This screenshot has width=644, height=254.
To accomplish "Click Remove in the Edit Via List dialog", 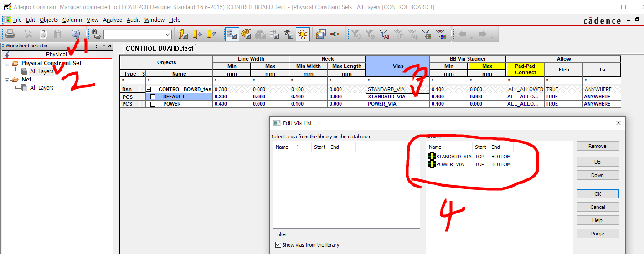I will point(598,146).
